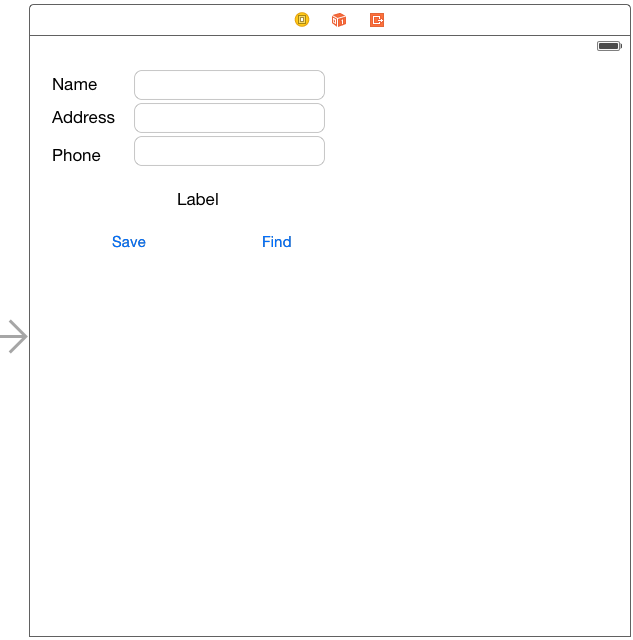
Task: Click the Save button
Action: 129,242
